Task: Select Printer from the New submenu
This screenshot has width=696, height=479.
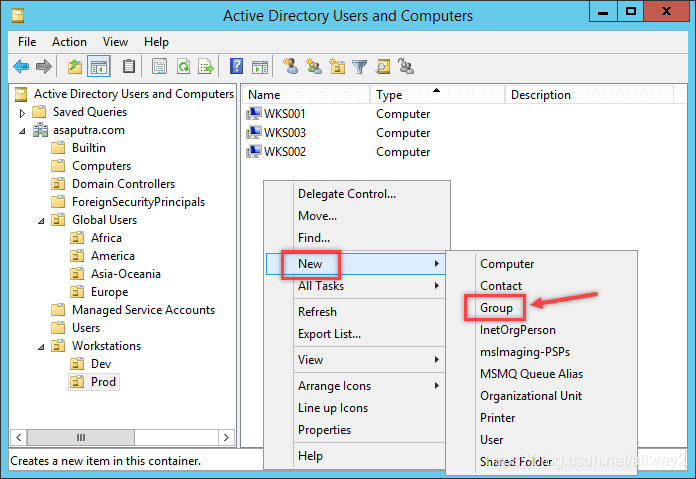Action: pos(498,418)
